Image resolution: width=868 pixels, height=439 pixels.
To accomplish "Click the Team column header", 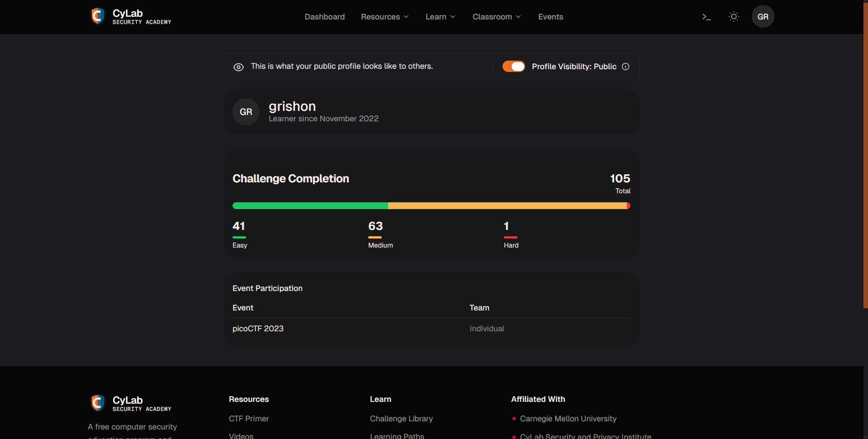I will (479, 308).
